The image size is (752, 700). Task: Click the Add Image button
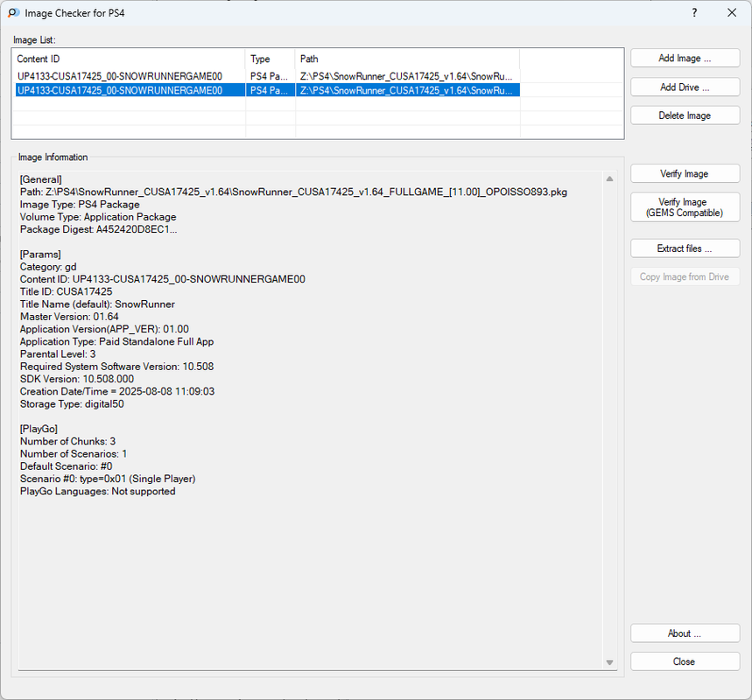pos(685,58)
